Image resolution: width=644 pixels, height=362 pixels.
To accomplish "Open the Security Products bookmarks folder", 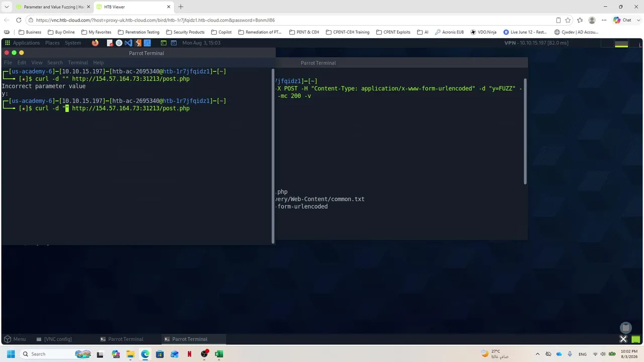I will point(185,32).
